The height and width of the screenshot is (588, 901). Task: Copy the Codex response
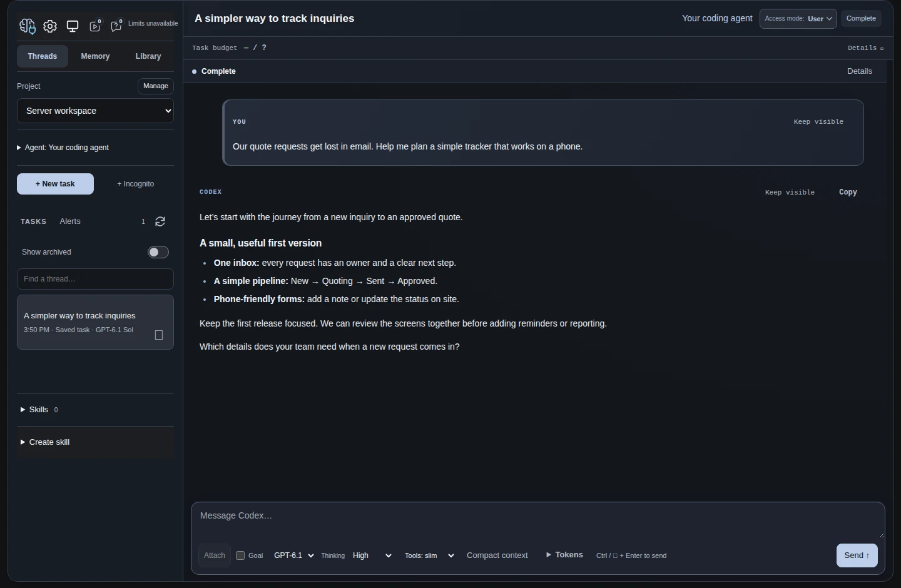tap(848, 192)
